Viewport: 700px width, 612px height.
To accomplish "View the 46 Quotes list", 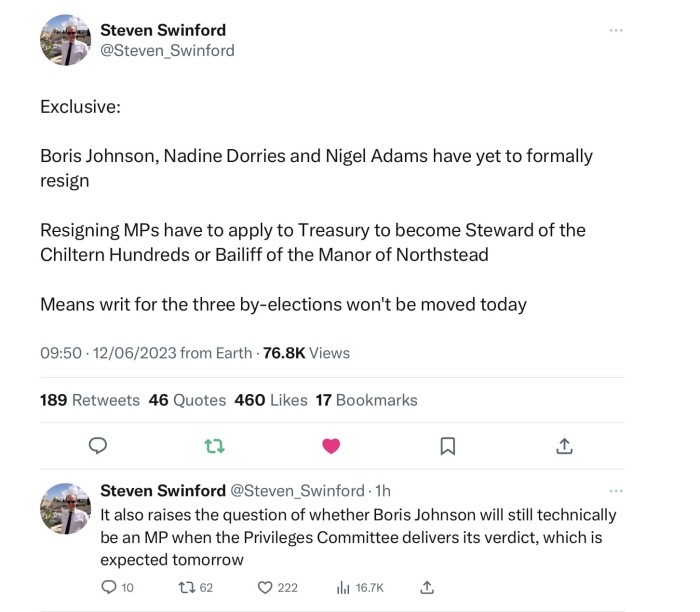I will (187, 400).
